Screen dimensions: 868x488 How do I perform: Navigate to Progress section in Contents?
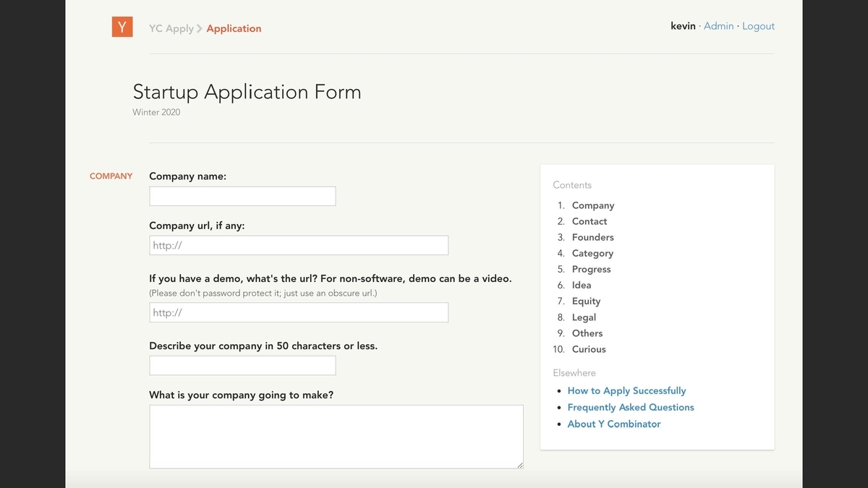(591, 269)
